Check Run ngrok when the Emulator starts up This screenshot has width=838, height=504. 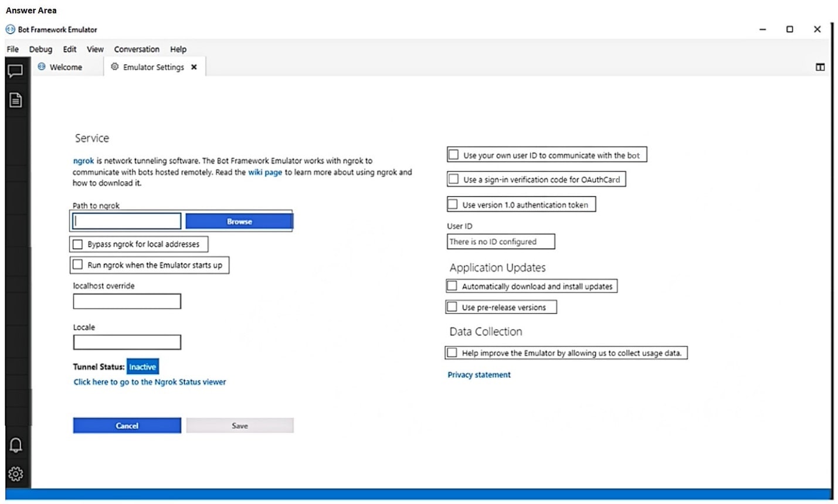[x=77, y=265]
